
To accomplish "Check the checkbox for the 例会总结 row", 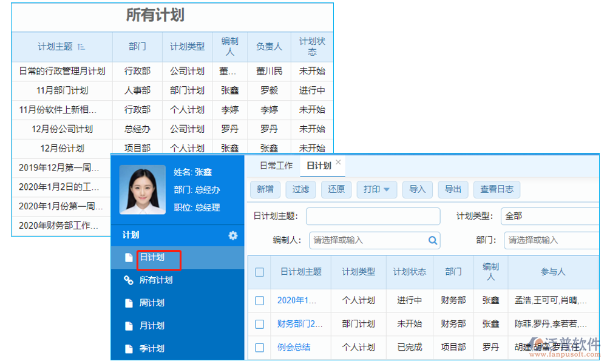I will tap(259, 347).
